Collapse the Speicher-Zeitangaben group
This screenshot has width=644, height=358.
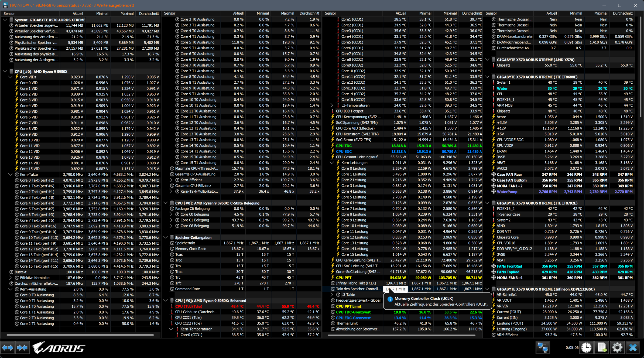point(166,237)
